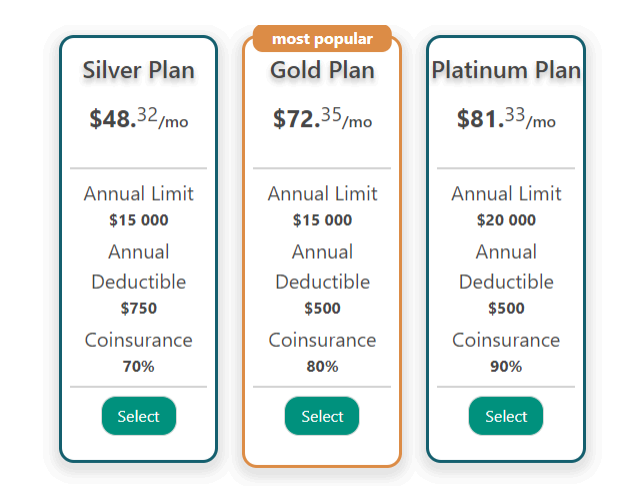Click Gold Plan's $15 000 annual limit
634x486 pixels.
pyautogui.click(x=322, y=220)
